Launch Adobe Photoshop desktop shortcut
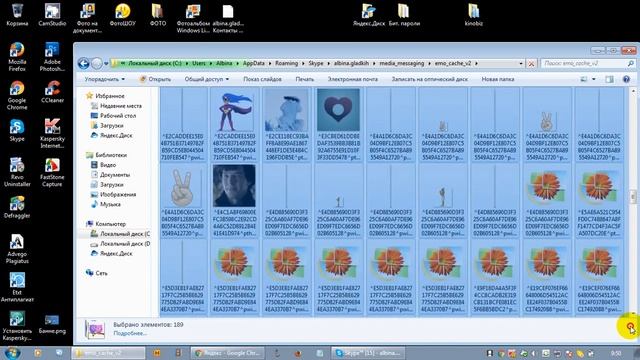The height and width of the screenshot is (360, 640). tap(52, 56)
